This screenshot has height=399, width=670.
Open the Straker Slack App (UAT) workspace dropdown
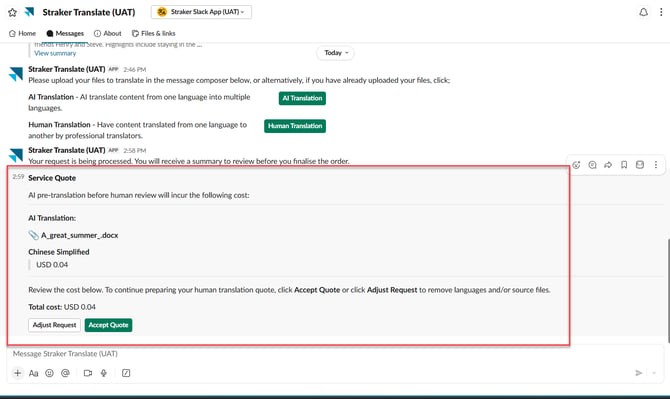pos(201,12)
